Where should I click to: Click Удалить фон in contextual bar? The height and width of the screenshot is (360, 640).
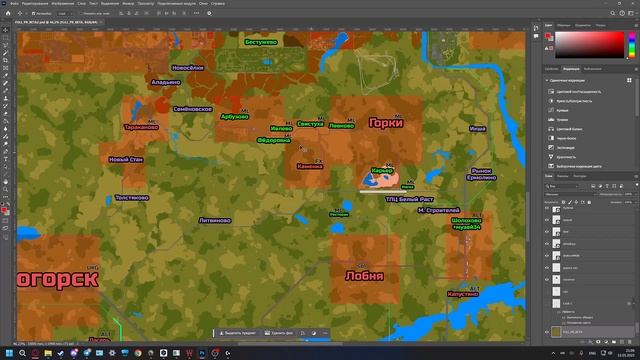(x=279, y=333)
